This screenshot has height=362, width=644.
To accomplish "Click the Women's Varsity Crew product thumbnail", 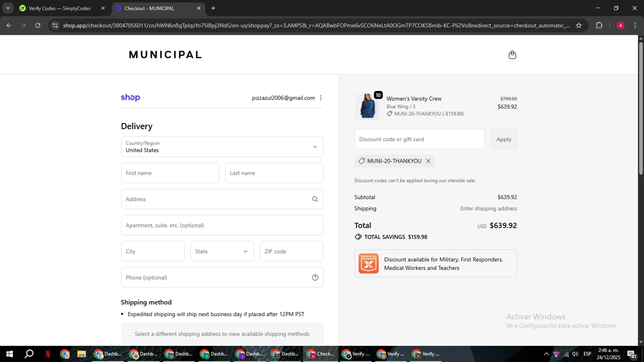I will click(368, 106).
